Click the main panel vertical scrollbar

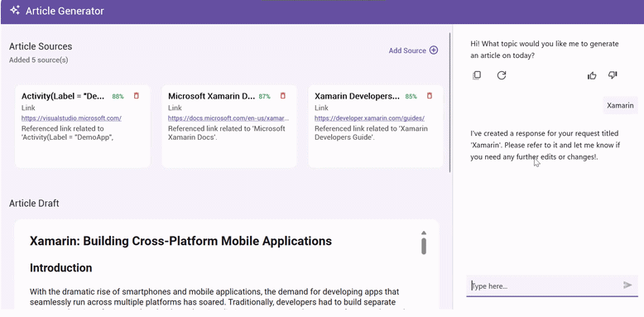(x=450, y=103)
